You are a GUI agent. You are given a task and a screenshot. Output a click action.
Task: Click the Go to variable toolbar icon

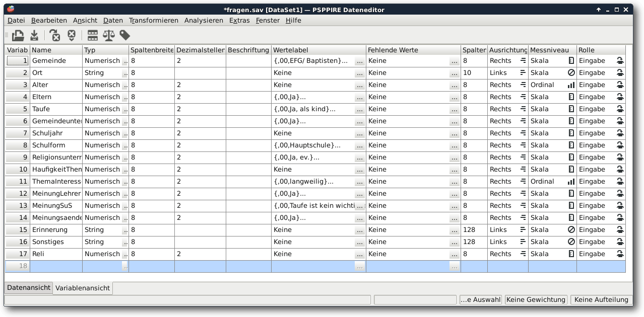(55, 35)
